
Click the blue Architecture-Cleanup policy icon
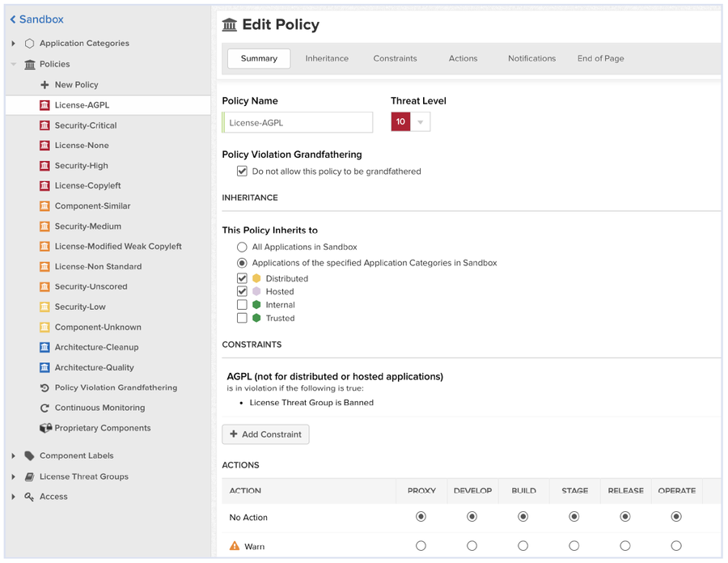pos(44,348)
